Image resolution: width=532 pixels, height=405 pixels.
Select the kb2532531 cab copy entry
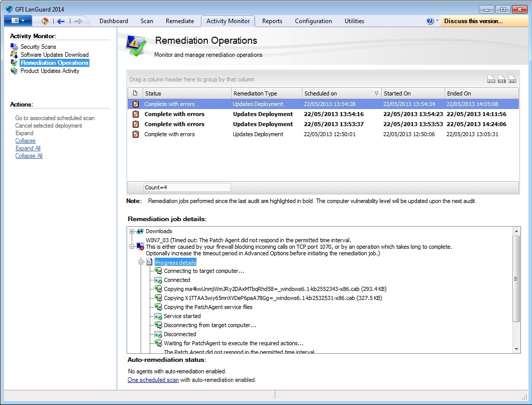[x=273, y=298]
